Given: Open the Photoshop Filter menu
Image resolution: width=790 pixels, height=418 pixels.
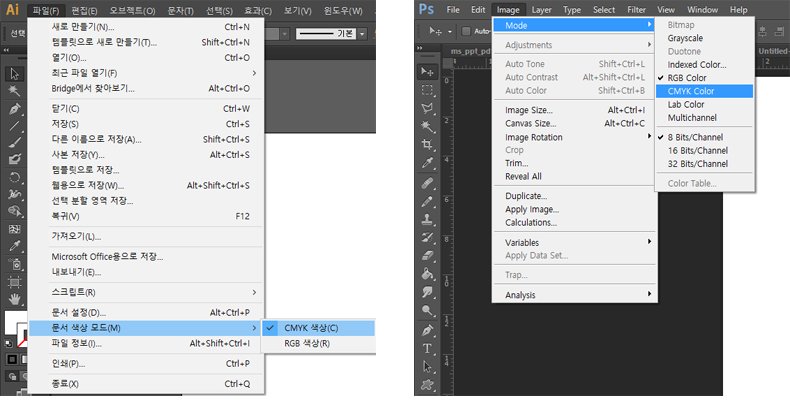Looking at the screenshot, I should (636, 10).
